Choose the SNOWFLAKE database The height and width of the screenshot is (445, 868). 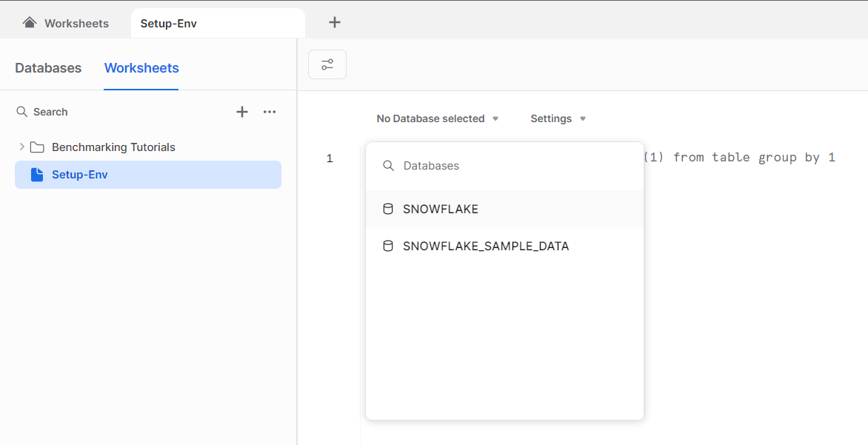coord(505,210)
